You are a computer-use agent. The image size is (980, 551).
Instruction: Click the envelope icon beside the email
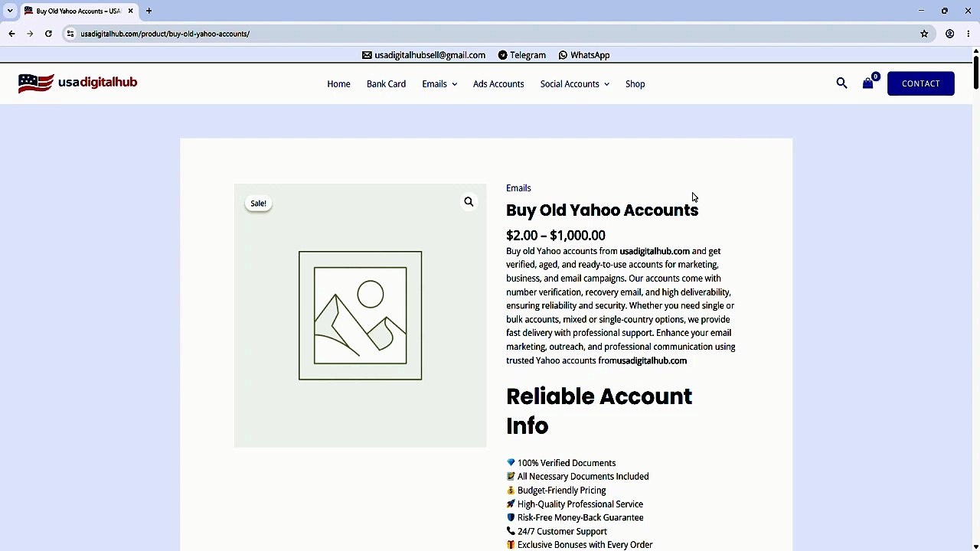(367, 55)
